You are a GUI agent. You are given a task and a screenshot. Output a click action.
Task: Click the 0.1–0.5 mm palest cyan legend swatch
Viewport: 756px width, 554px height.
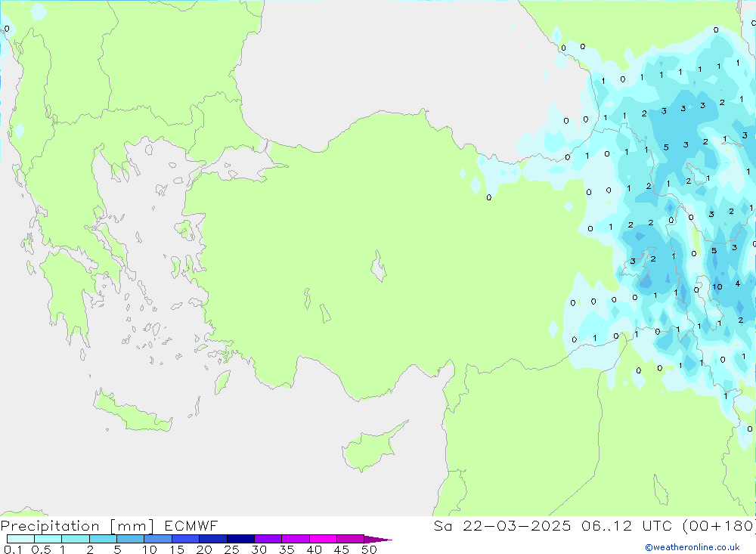coord(20,539)
